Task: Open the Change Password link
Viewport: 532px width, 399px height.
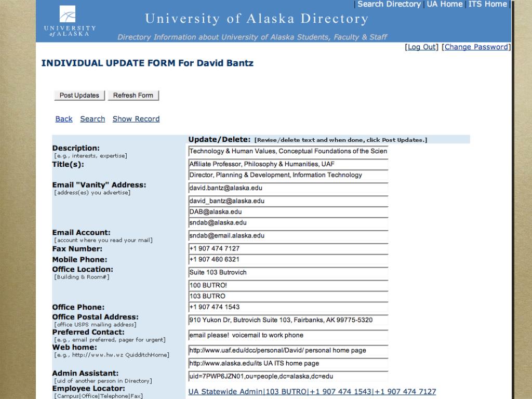Action: (476, 47)
